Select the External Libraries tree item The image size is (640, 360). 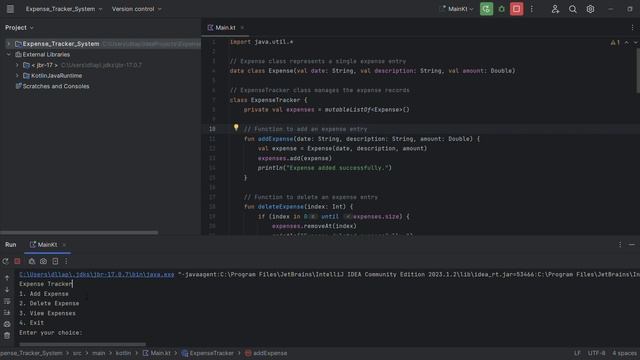click(42, 54)
